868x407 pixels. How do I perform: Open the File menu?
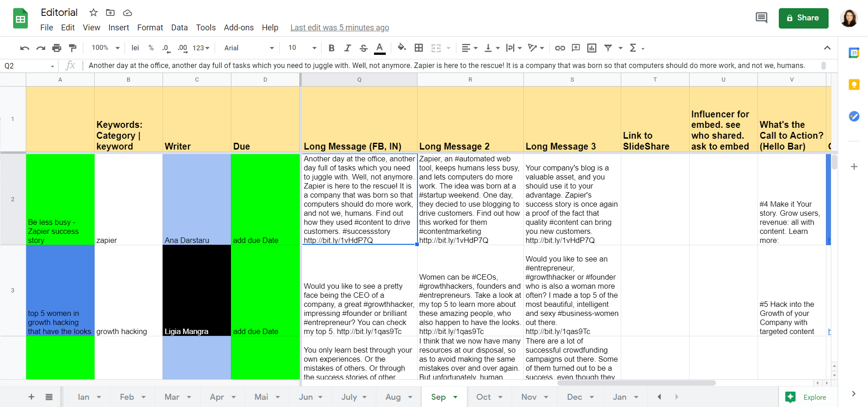click(x=47, y=28)
